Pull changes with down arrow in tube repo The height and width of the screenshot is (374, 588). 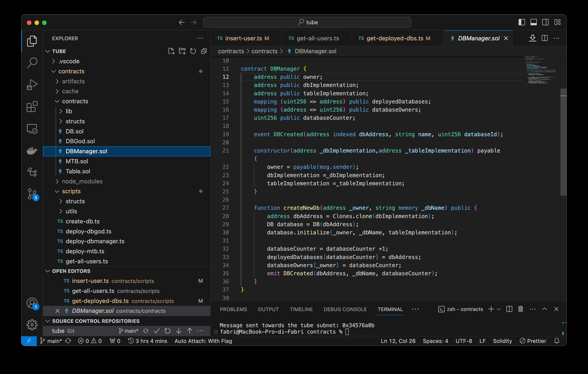point(178,331)
